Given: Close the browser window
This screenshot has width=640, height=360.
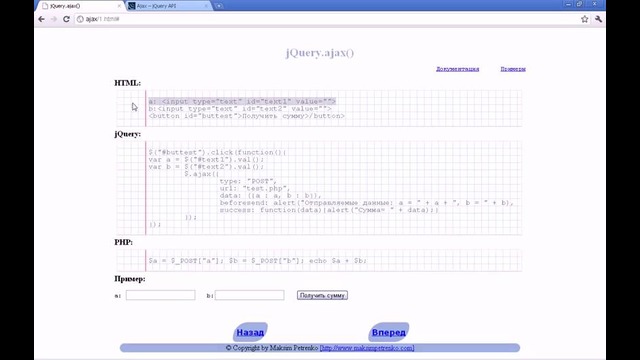Looking at the screenshot, I should pyautogui.click(x=595, y=4).
